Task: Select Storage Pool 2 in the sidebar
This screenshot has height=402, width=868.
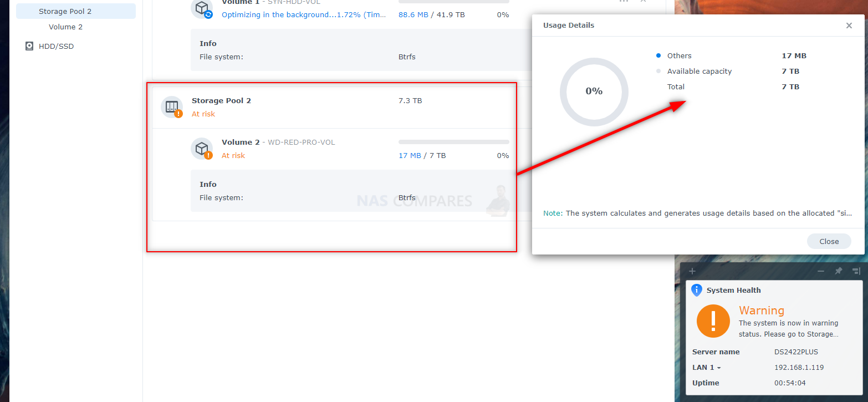Action: [x=75, y=11]
